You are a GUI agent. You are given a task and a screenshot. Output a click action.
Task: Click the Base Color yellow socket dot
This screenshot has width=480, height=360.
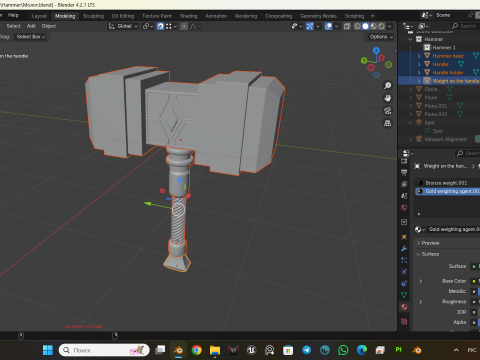pos(474,281)
